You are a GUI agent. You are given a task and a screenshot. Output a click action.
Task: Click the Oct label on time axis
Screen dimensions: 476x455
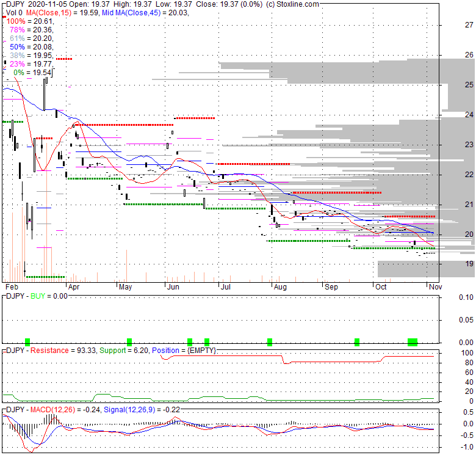[x=381, y=287]
